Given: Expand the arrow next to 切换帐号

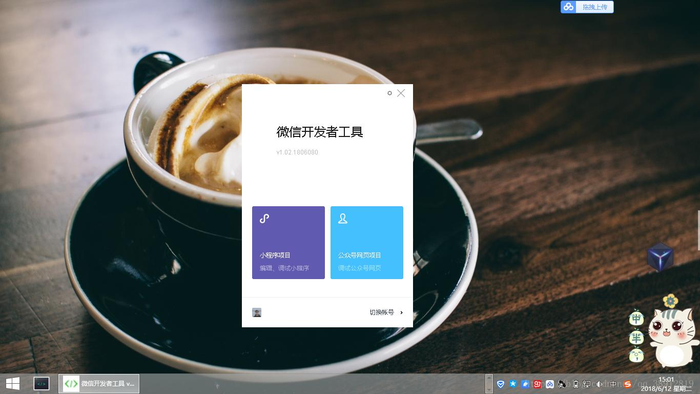Looking at the screenshot, I should [x=401, y=312].
